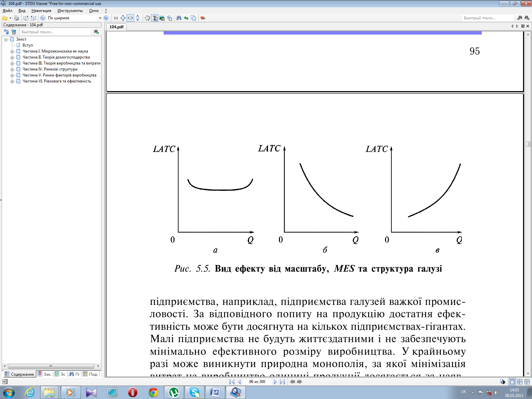
Task: Go to the last page
Action: click(282, 382)
